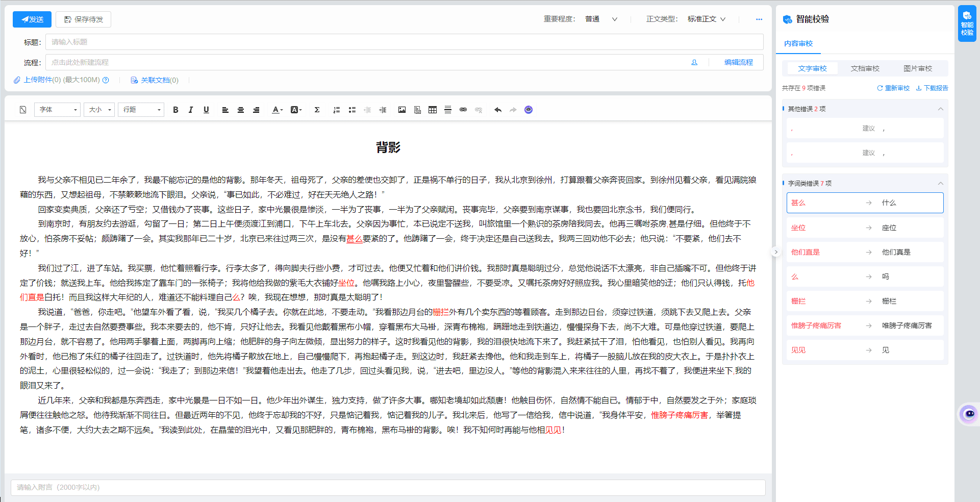The height and width of the screenshot is (502, 980).
Task: Align text left
Action: coord(225,110)
